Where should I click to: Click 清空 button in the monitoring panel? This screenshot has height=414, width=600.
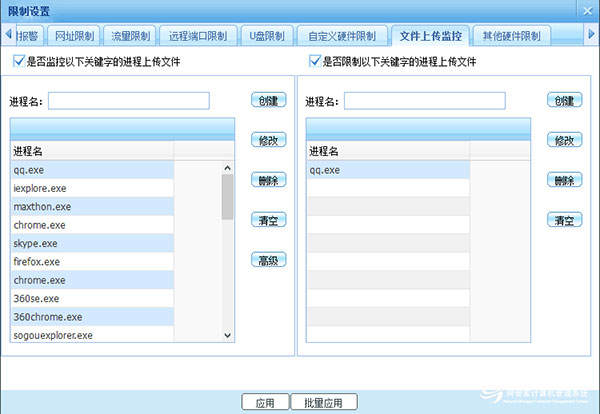point(269,220)
